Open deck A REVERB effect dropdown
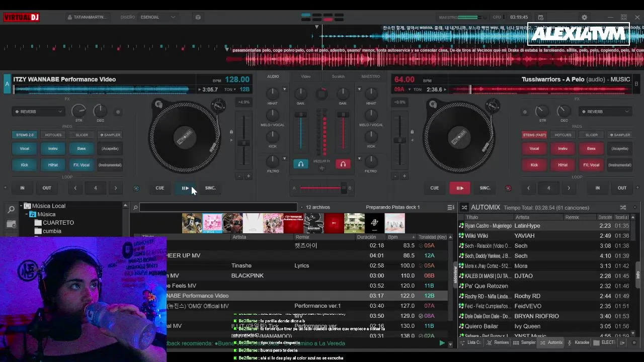Viewport: 644px width, 362px height. coord(38,112)
